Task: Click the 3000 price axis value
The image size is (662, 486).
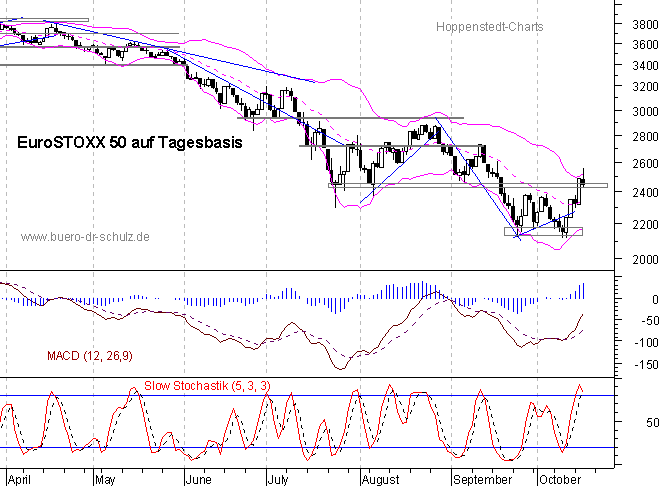Action: tap(645, 111)
